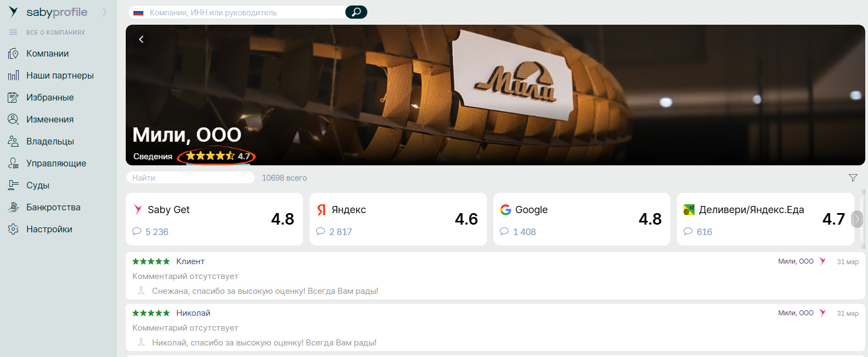Click the 10698 всего counter
The width and height of the screenshot is (868, 357).
click(284, 178)
